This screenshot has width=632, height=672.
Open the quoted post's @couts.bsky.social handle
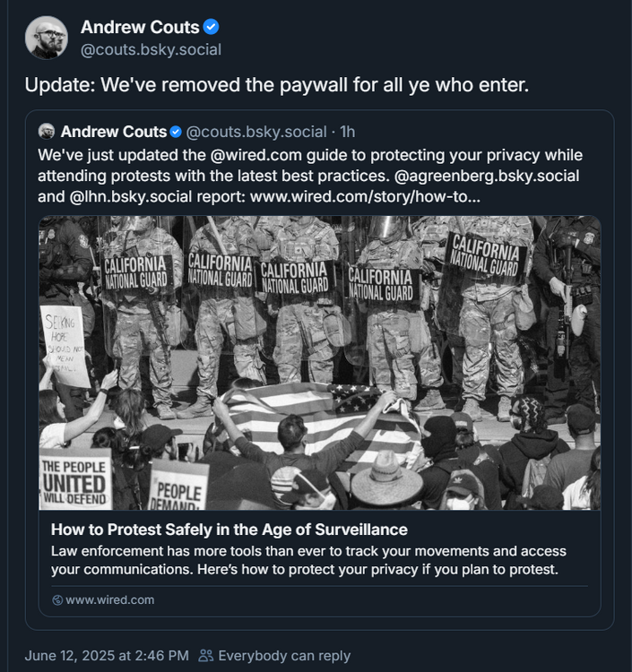coord(256,132)
